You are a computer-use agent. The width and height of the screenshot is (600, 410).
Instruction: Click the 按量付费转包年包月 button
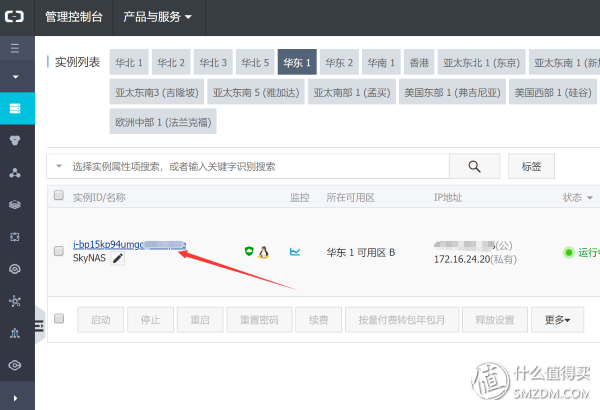[402, 320]
